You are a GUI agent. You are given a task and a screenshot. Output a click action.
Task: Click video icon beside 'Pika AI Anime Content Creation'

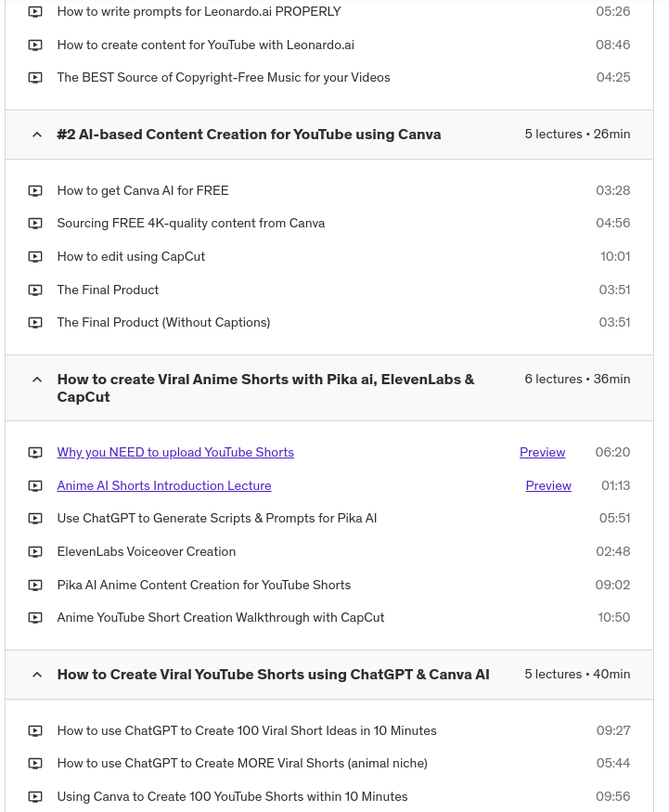pyautogui.click(x=35, y=586)
